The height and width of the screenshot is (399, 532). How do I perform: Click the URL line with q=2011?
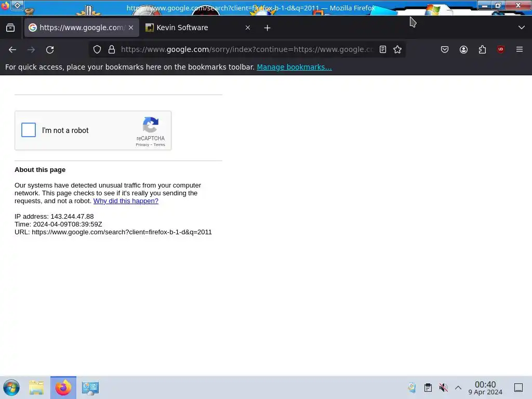click(113, 232)
